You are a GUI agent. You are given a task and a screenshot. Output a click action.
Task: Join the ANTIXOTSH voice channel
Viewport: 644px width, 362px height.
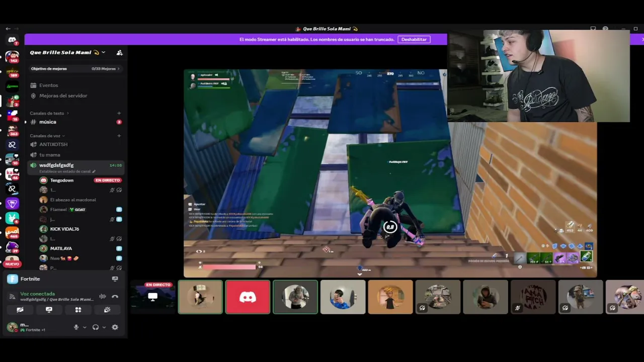point(74,144)
